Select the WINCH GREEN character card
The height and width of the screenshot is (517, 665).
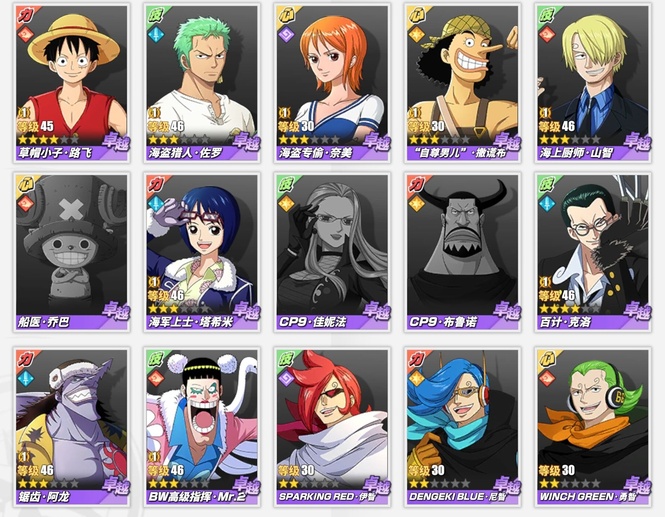pos(592,427)
